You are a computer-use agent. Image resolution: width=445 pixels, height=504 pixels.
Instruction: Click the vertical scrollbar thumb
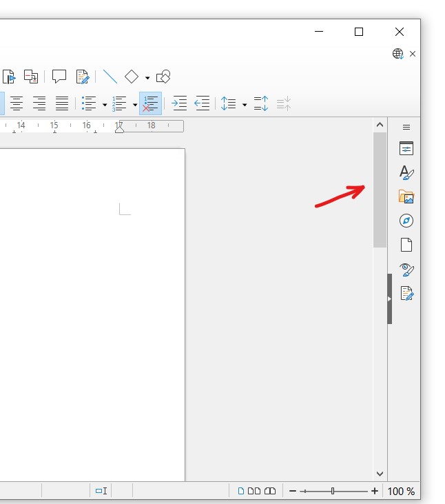380,190
